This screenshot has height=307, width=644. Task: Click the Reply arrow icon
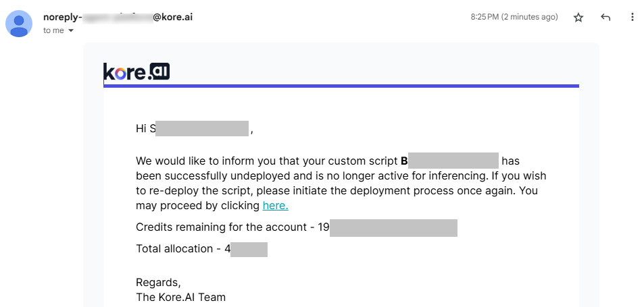(605, 18)
